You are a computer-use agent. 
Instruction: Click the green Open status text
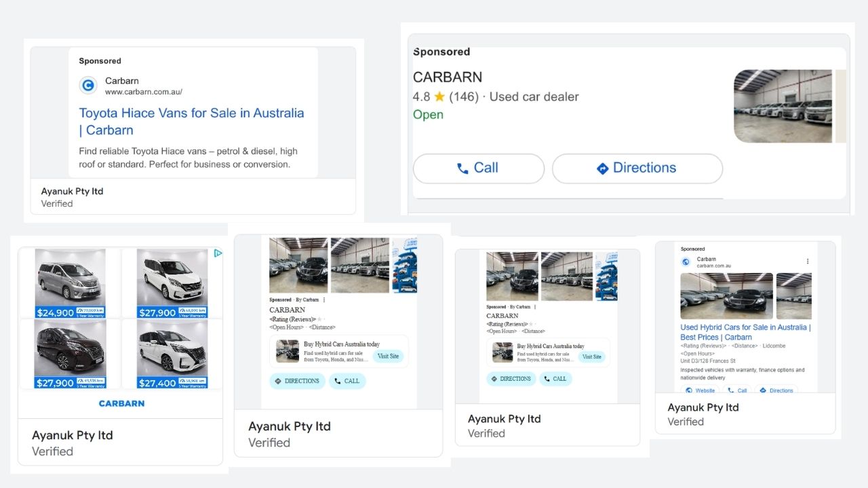(x=428, y=115)
